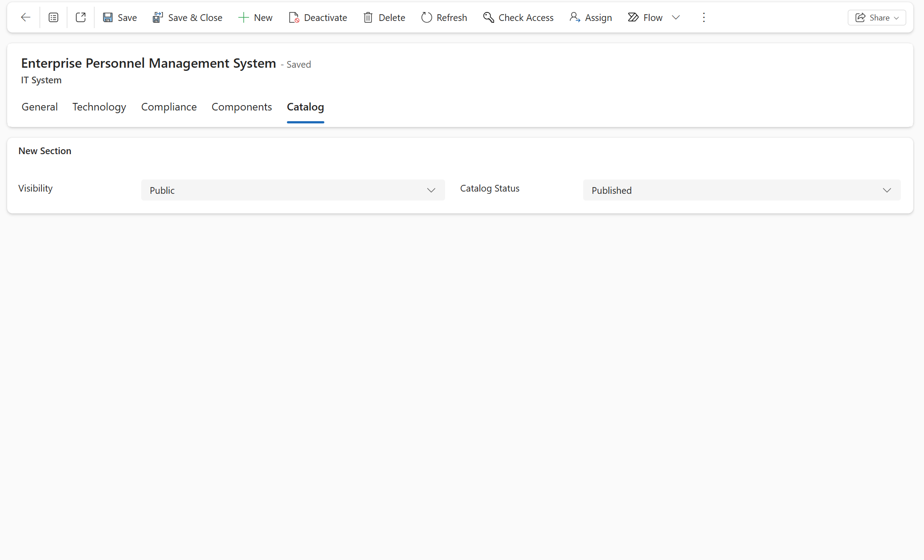Screen dimensions: 924x560
Task: Click the plus New record button
Action: coord(255,17)
